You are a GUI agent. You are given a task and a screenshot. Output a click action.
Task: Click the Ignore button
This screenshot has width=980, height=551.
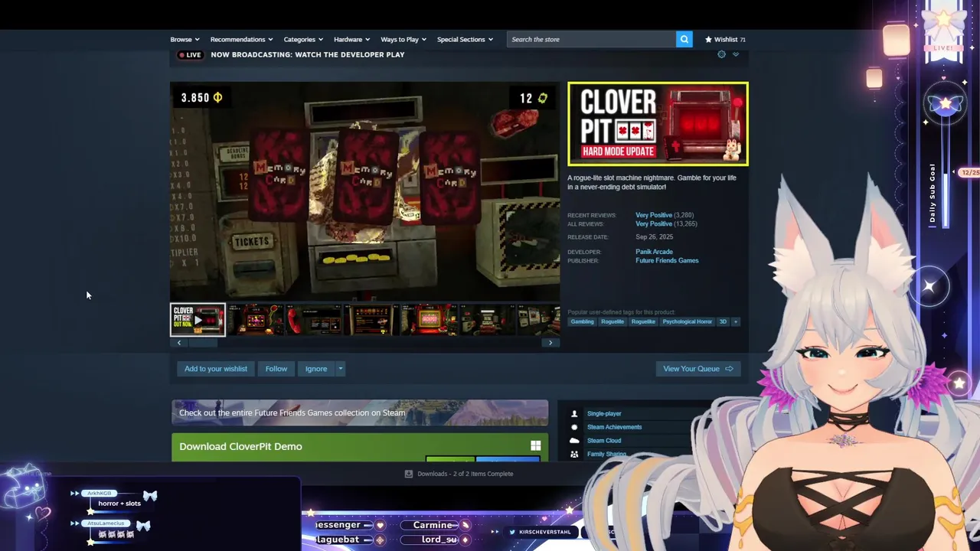pos(316,369)
